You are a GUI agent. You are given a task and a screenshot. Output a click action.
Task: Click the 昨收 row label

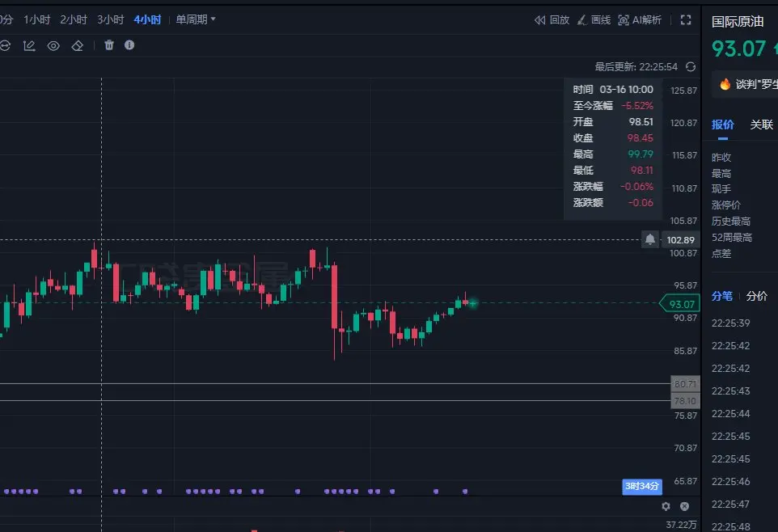pyautogui.click(x=721, y=158)
